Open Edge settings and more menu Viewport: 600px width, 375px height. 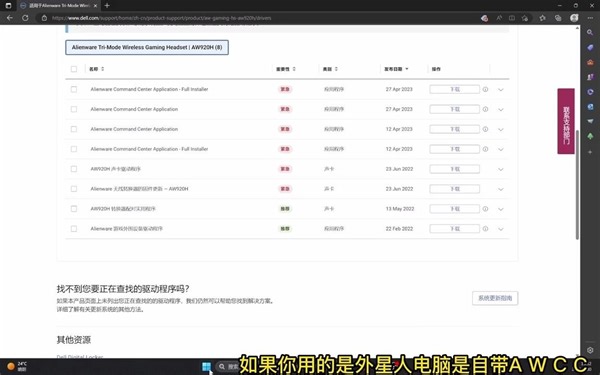pyautogui.click(x=590, y=18)
